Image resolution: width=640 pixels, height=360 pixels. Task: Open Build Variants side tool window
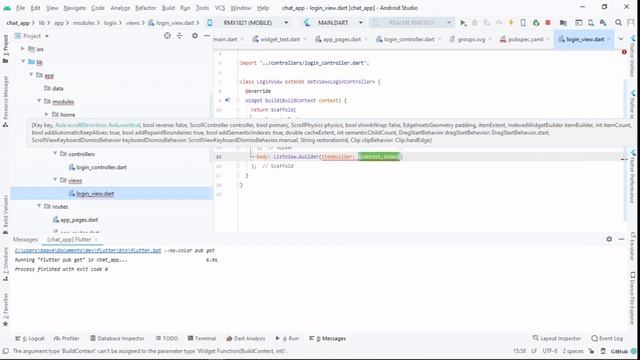(5, 214)
